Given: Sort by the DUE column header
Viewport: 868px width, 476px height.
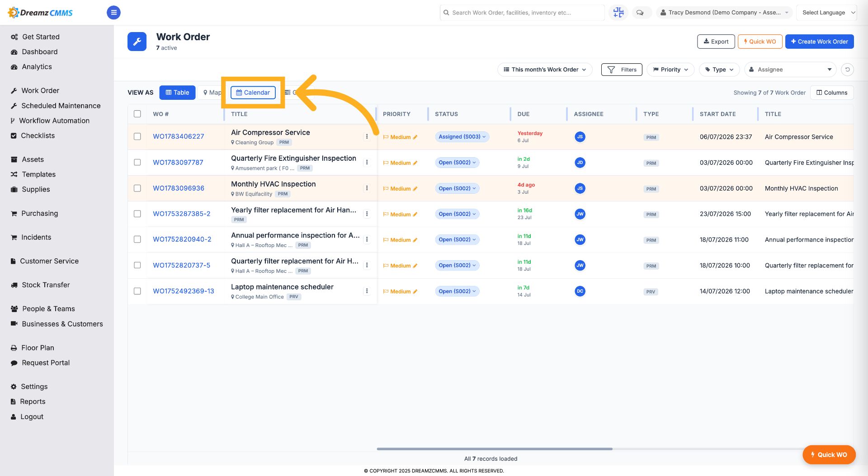Looking at the screenshot, I should [524, 114].
